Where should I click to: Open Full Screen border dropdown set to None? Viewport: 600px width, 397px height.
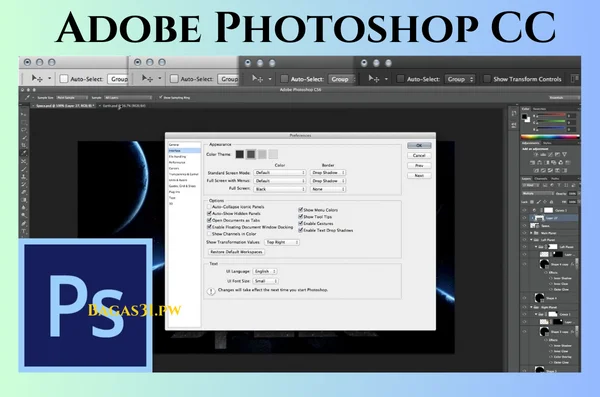(x=328, y=189)
